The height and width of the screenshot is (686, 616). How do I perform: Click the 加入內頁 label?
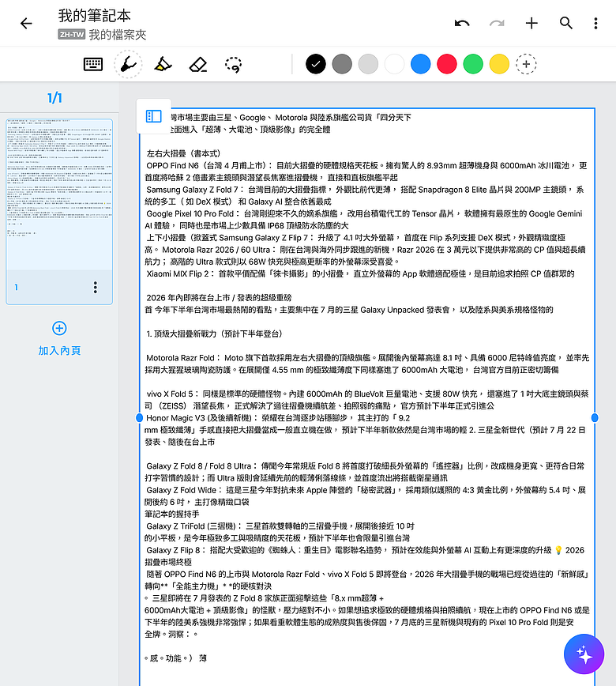point(59,350)
